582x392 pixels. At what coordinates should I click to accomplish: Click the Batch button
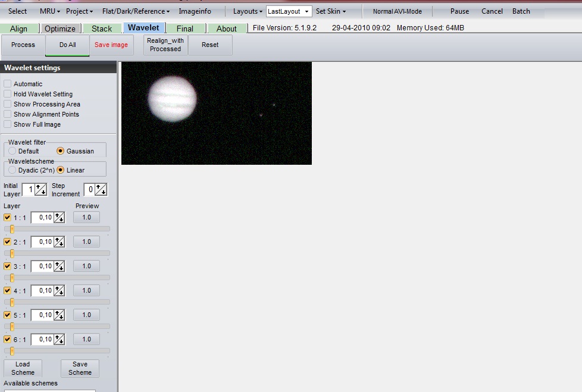click(521, 11)
